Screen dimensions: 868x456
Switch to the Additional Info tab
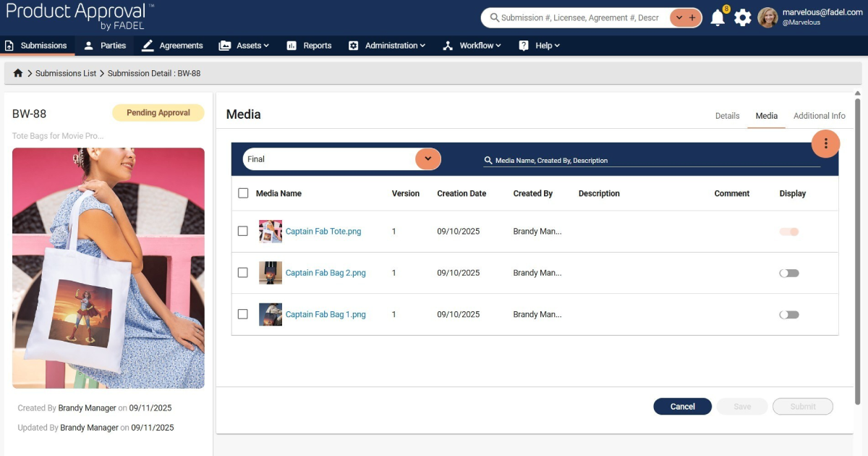[x=819, y=115]
